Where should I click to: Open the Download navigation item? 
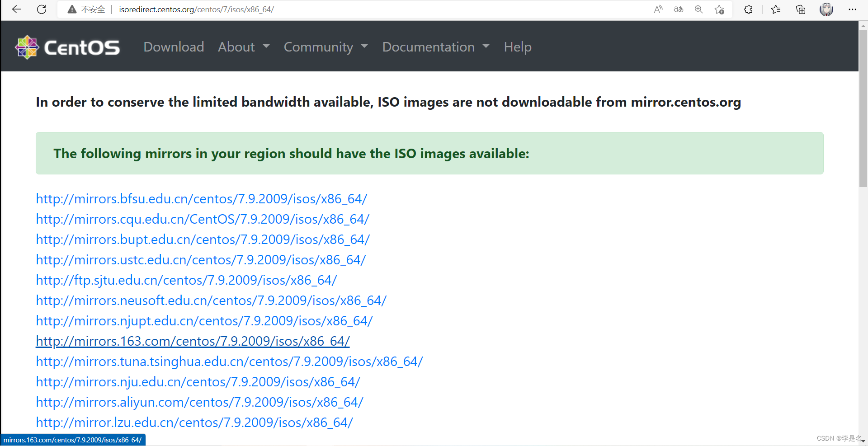(x=174, y=47)
